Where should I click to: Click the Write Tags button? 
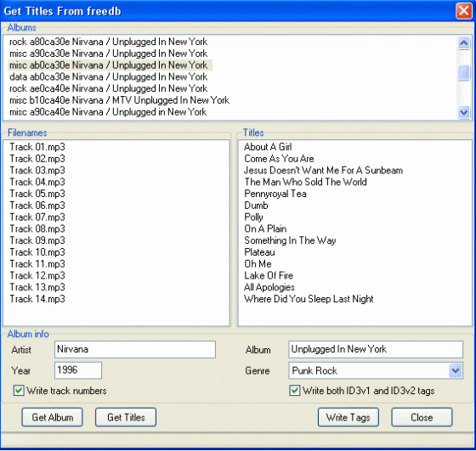coord(348,417)
